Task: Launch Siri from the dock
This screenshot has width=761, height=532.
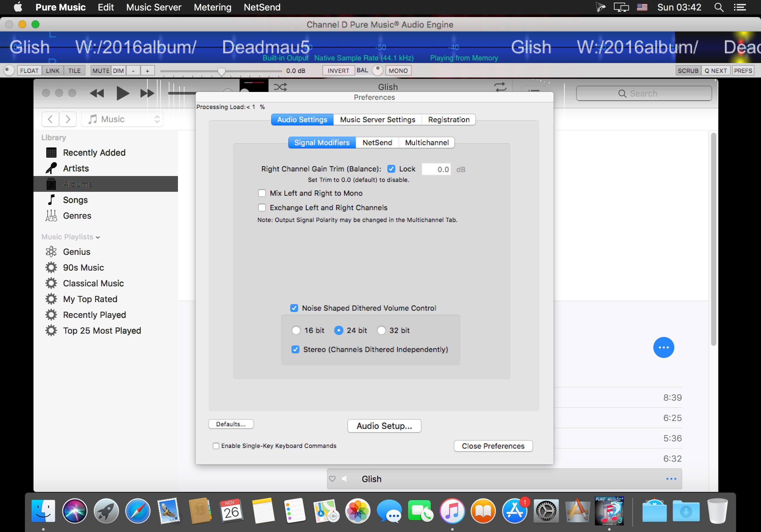Action: pos(75,510)
